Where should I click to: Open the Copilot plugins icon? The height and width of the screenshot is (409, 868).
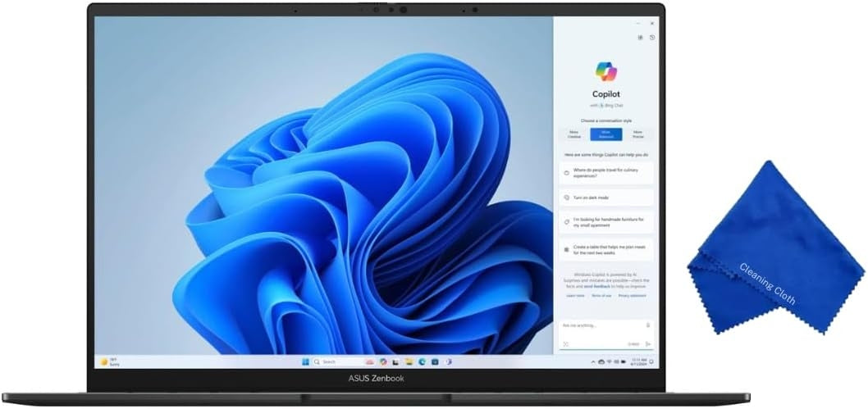point(640,38)
